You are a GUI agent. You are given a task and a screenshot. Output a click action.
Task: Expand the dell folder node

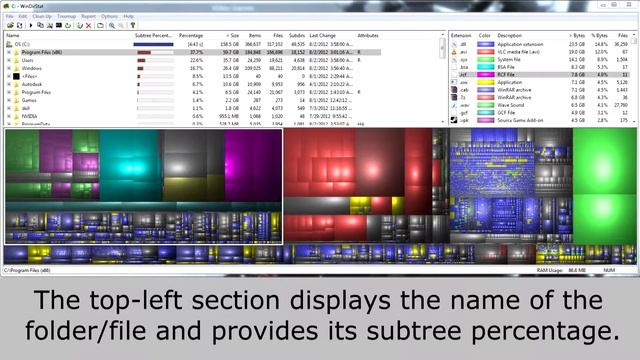pos(9,108)
